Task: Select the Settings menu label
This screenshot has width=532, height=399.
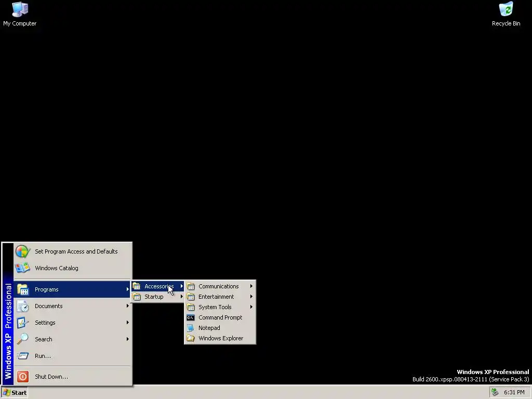Action: (45, 323)
